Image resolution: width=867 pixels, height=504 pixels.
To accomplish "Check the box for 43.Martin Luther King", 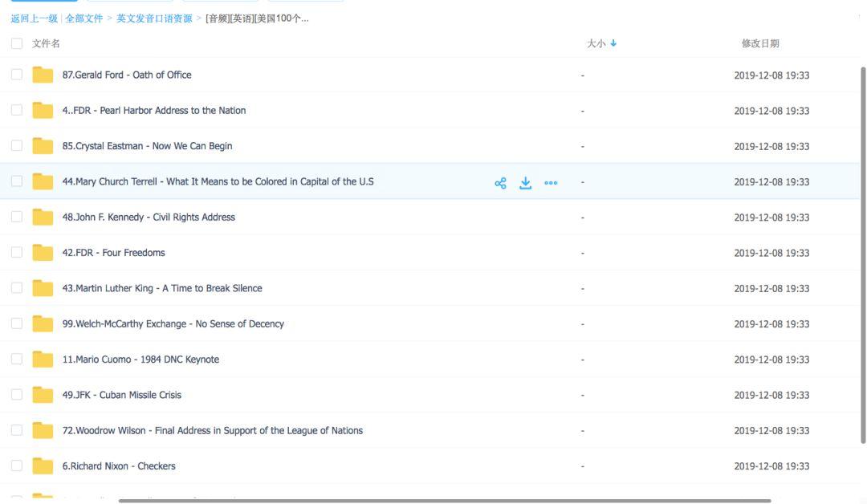I will [x=17, y=288].
